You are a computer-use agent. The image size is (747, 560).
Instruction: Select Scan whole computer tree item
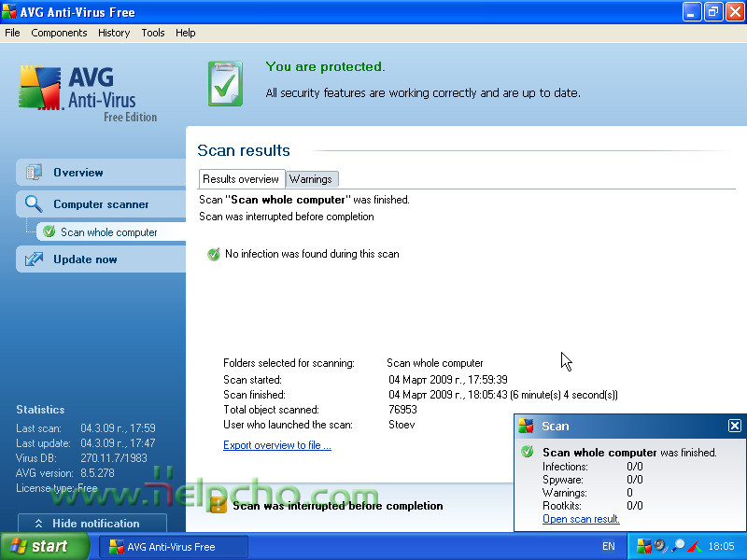pyautogui.click(x=111, y=232)
